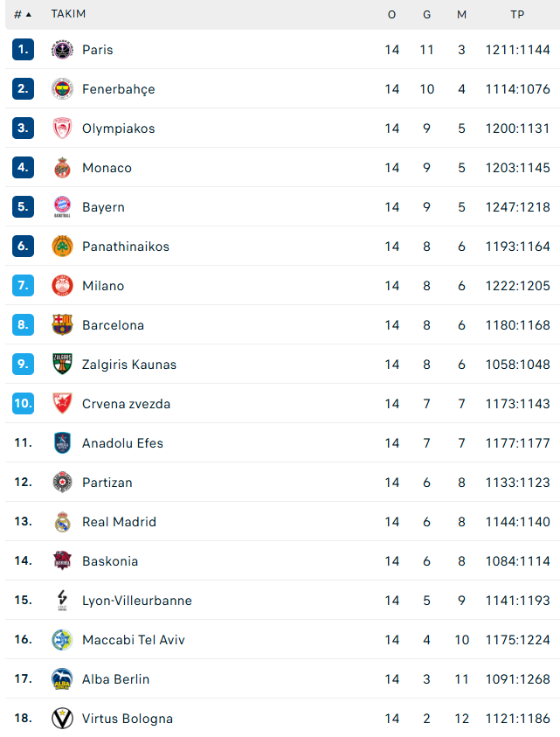
Task: Click the Zalgiris Kaunas logo
Action: click(62, 365)
